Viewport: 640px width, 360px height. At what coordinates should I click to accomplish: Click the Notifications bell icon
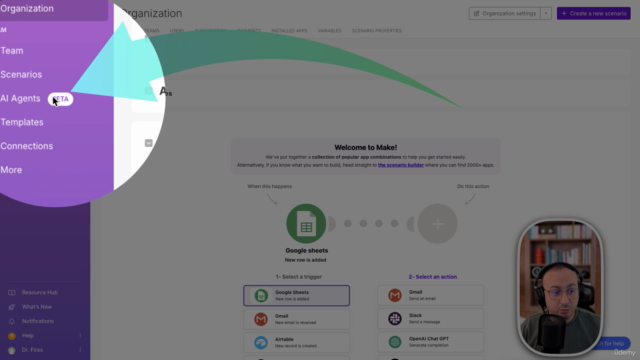tap(12, 321)
